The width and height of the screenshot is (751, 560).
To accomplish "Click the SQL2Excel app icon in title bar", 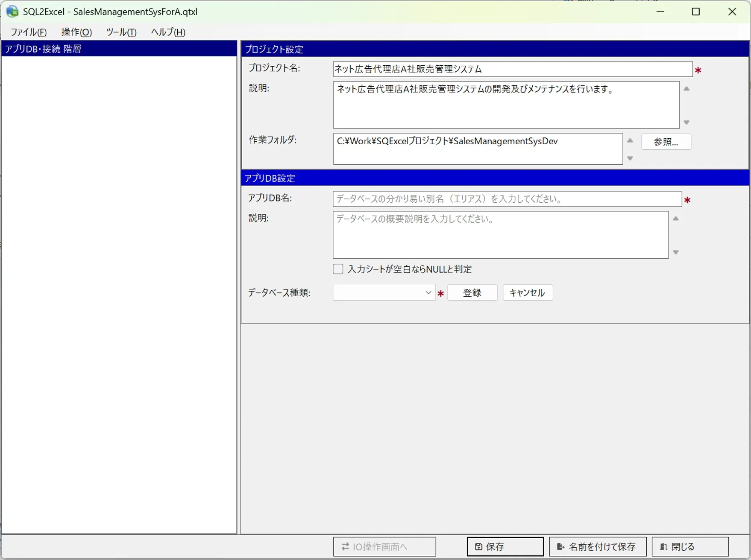I will pyautogui.click(x=12, y=12).
